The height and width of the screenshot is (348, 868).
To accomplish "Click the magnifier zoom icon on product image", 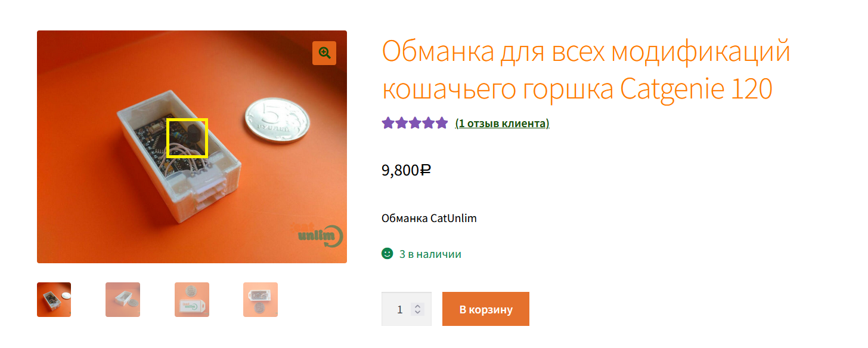I will pyautogui.click(x=324, y=53).
